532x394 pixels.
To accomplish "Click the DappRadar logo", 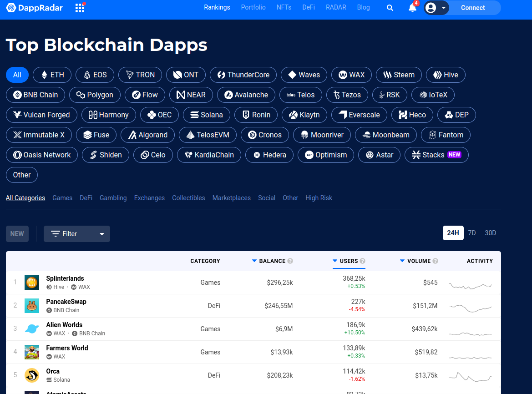I will point(35,8).
